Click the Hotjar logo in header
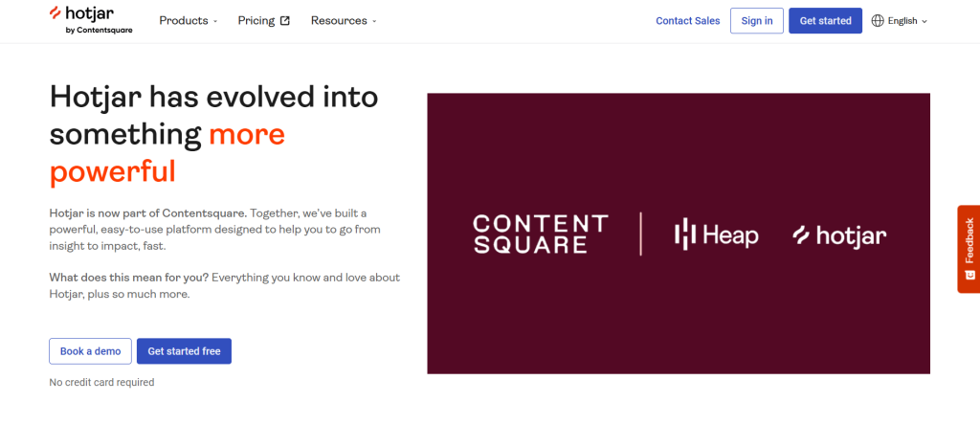 point(91,19)
